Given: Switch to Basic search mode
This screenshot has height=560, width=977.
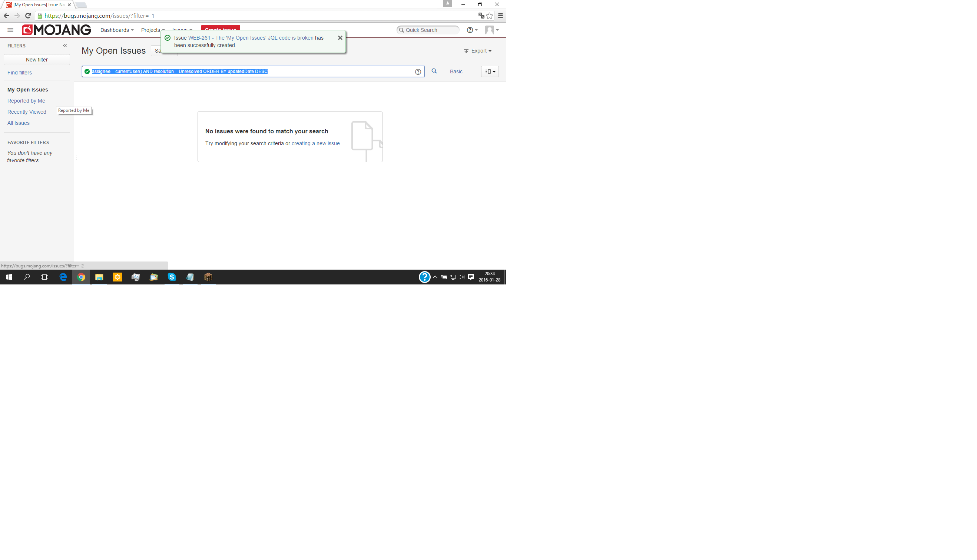Looking at the screenshot, I should tap(456, 71).
